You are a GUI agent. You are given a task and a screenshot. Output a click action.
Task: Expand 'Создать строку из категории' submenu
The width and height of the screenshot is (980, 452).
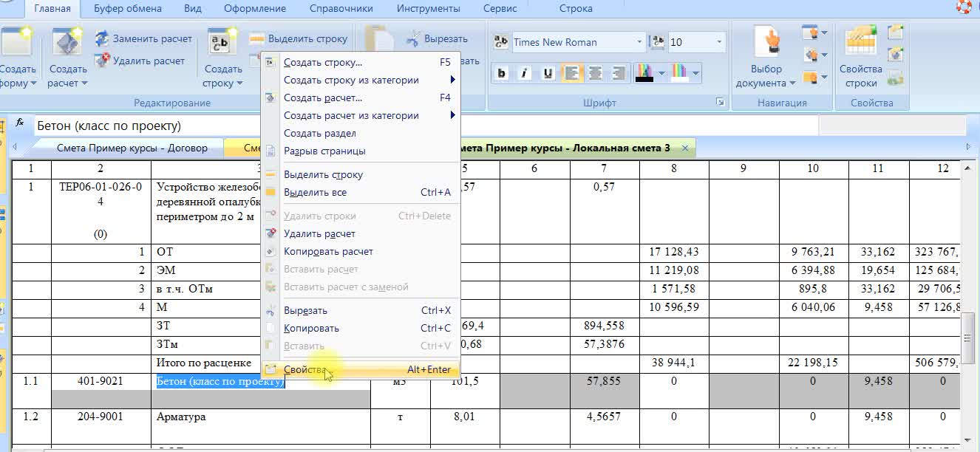tap(360, 80)
